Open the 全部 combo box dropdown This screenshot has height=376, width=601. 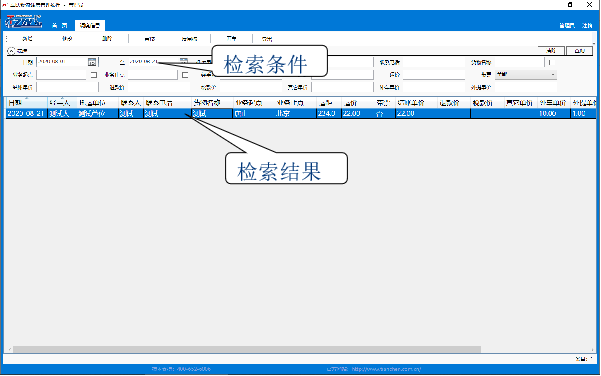[x=526, y=74]
